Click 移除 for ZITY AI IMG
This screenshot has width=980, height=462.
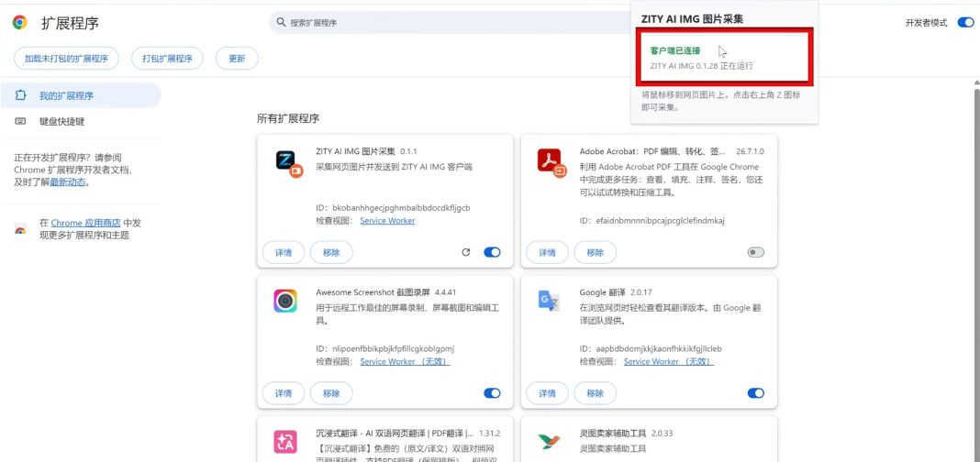[332, 253]
